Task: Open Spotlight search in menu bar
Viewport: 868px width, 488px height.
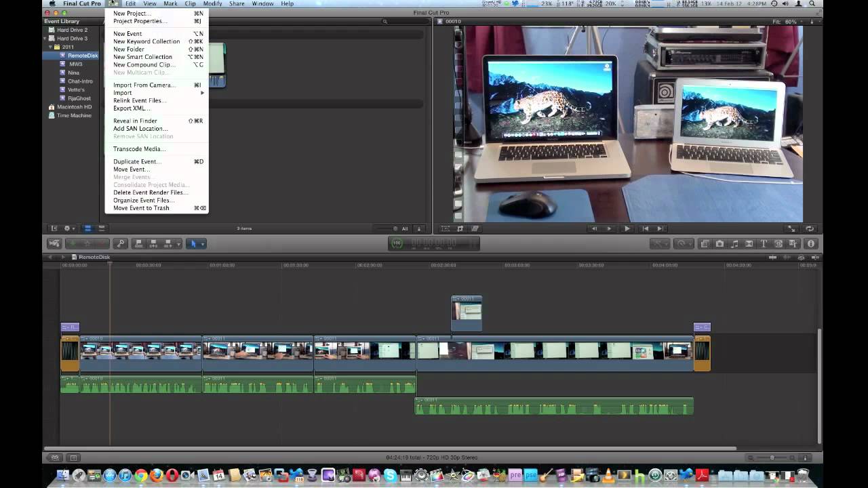Action: (812, 3)
